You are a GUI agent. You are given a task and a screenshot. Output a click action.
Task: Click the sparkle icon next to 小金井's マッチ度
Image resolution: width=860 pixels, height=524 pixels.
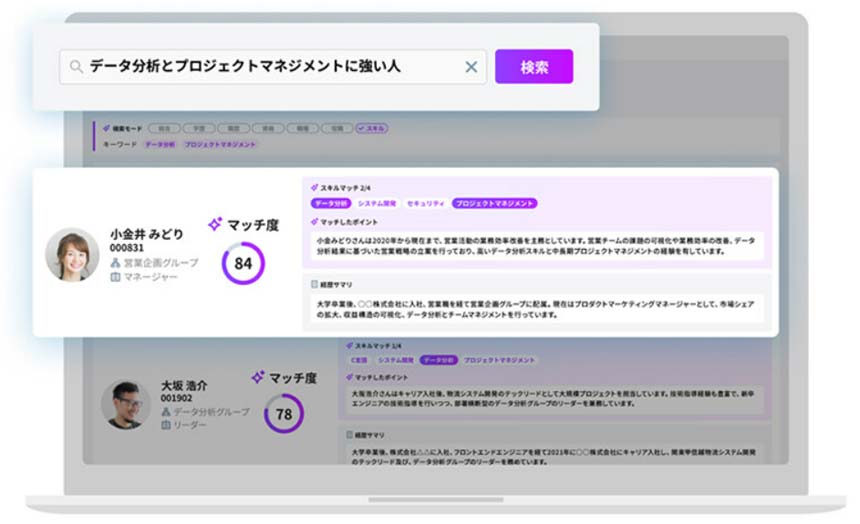(215, 224)
